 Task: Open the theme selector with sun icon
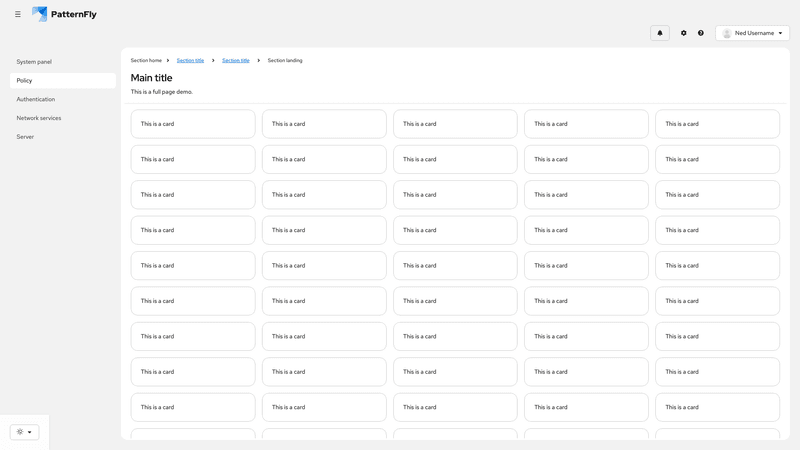point(24,432)
